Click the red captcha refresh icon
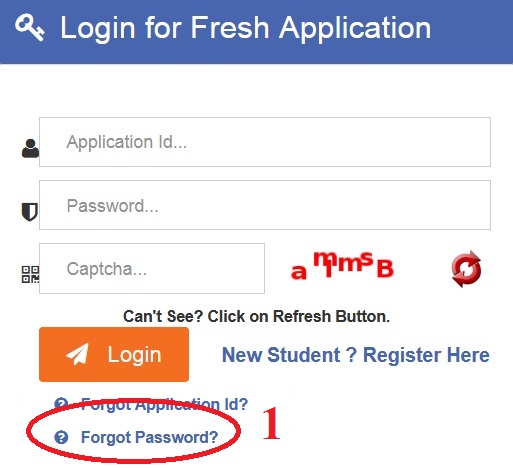Image resolution: width=513 pixels, height=468 pixels. point(466,269)
